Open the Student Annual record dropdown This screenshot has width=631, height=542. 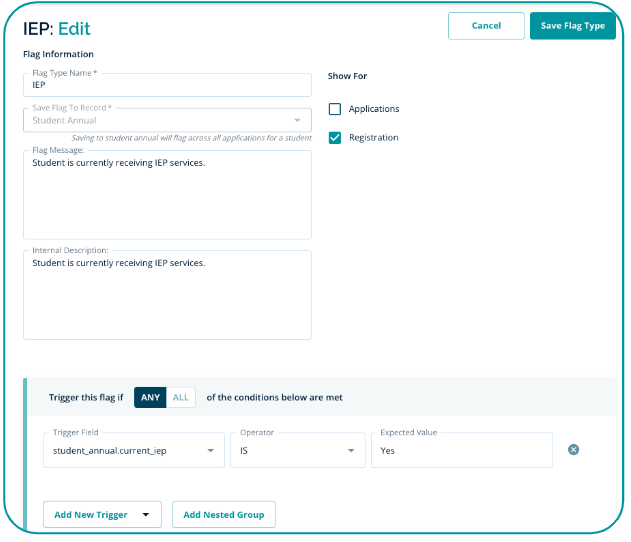click(160, 121)
